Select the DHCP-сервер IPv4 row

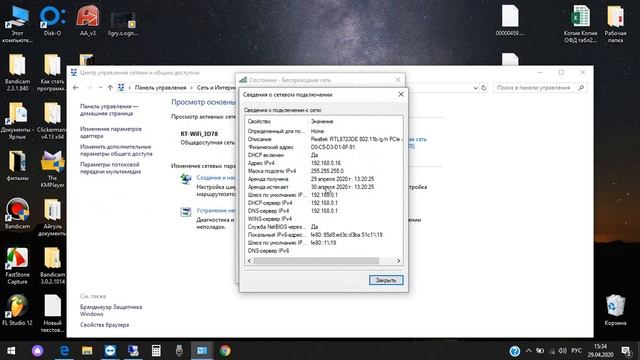pos(324,203)
